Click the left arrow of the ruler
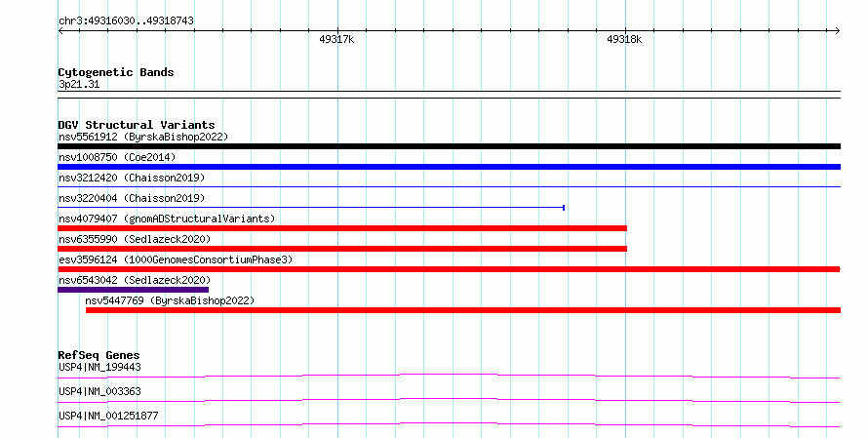Screen dimensions: 868x438 60,31
